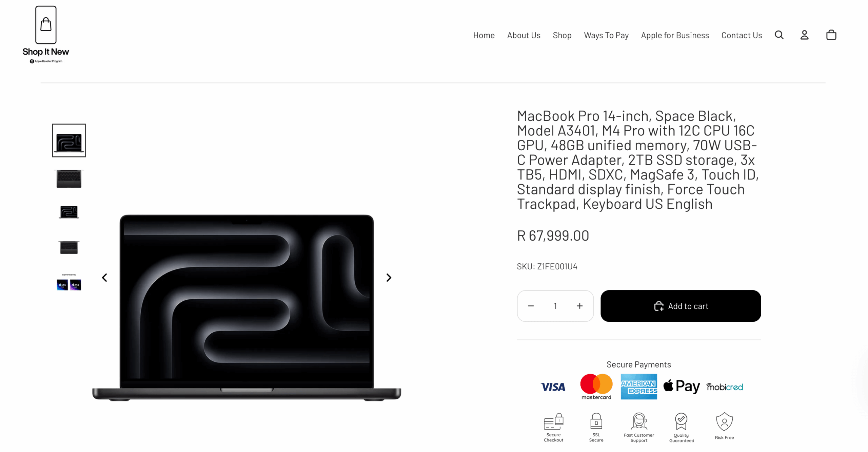The image size is (868, 452).
Task: Open the Contact Us page
Action: (741, 35)
